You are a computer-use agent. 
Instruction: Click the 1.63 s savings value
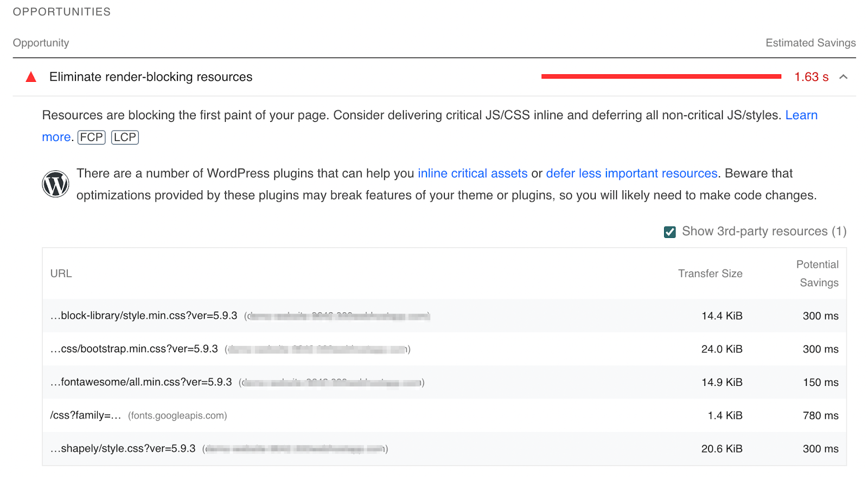[811, 77]
